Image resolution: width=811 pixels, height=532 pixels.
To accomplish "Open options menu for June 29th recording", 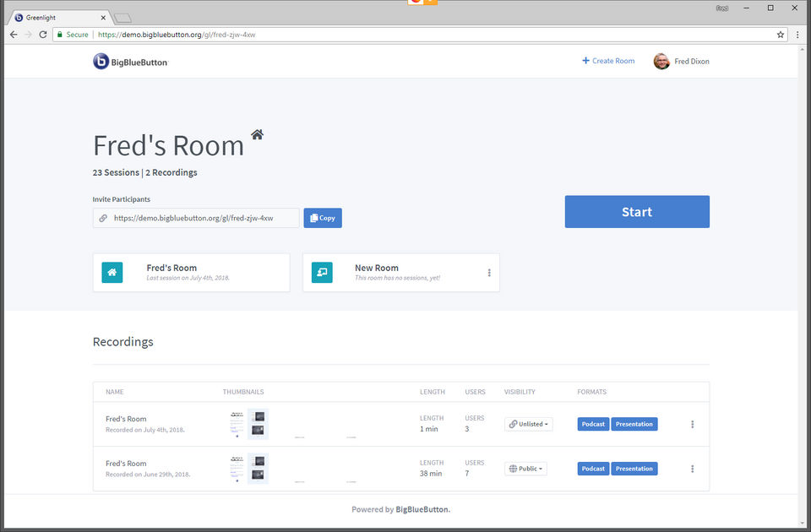I will pyautogui.click(x=692, y=469).
